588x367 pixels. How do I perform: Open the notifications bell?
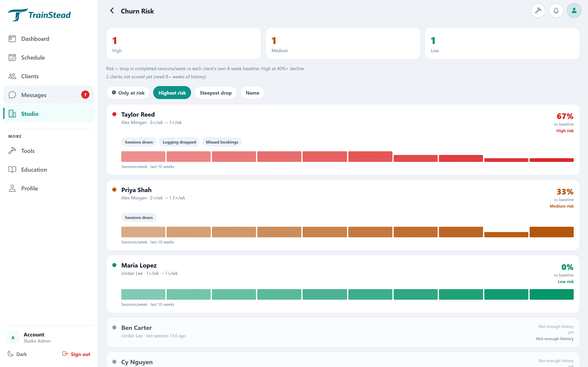pos(556,11)
